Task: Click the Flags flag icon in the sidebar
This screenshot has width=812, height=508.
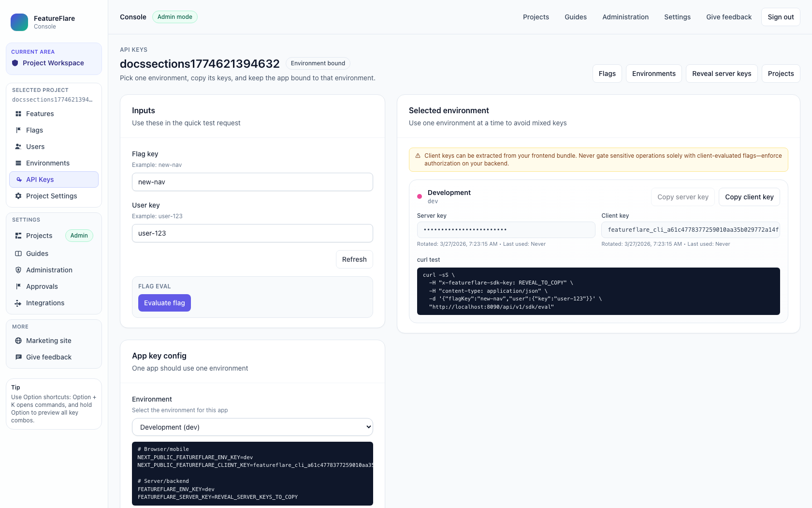Action: 18,130
